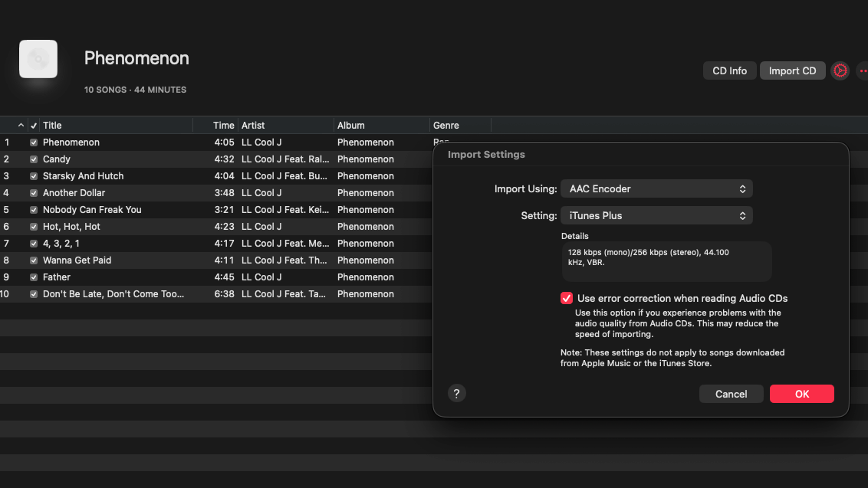Screen dimensions: 868x488
Task: Uncheck the Don't Be Late track checkbox
Action: tap(34, 294)
